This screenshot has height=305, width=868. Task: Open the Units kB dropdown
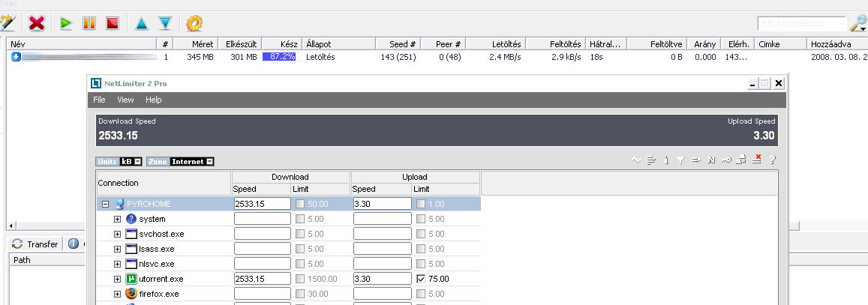point(138,161)
